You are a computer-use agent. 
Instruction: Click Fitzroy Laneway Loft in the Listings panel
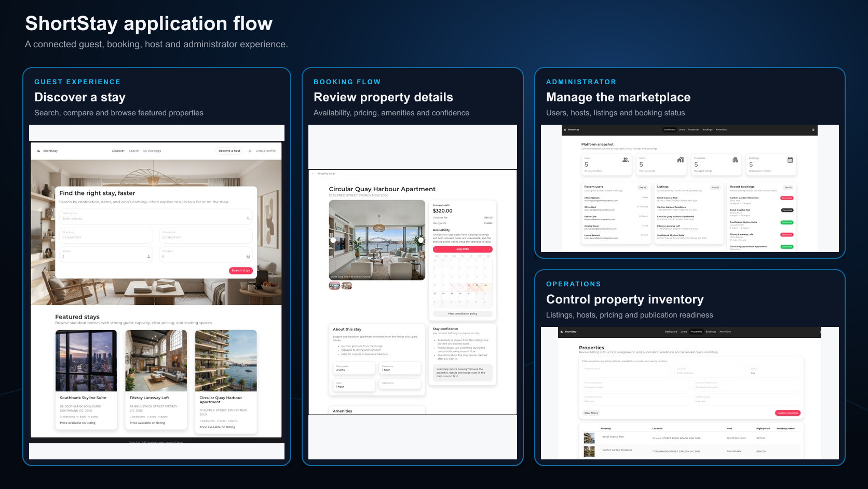(x=669, y=226)
